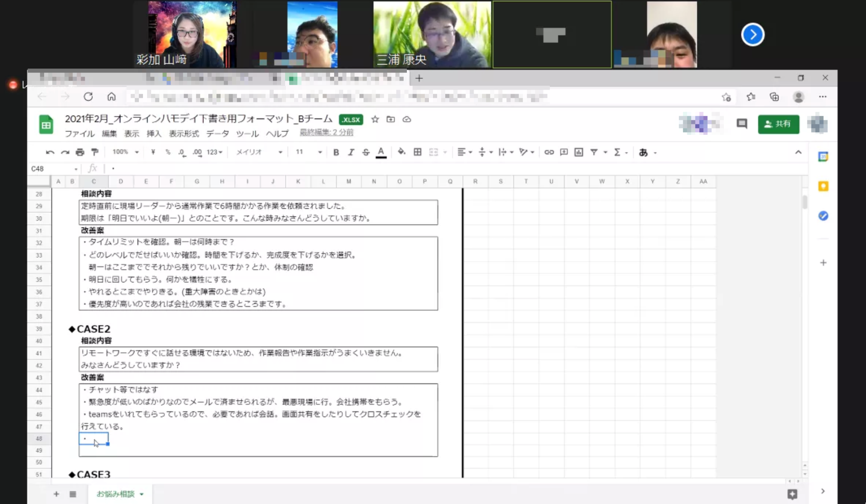The image size is (866, 504).
Task: Click the 最終編集 link
Action: (x=327, y=133)
